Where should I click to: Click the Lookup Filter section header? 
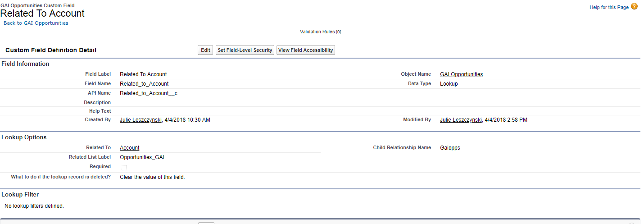(x=20, y=195)
